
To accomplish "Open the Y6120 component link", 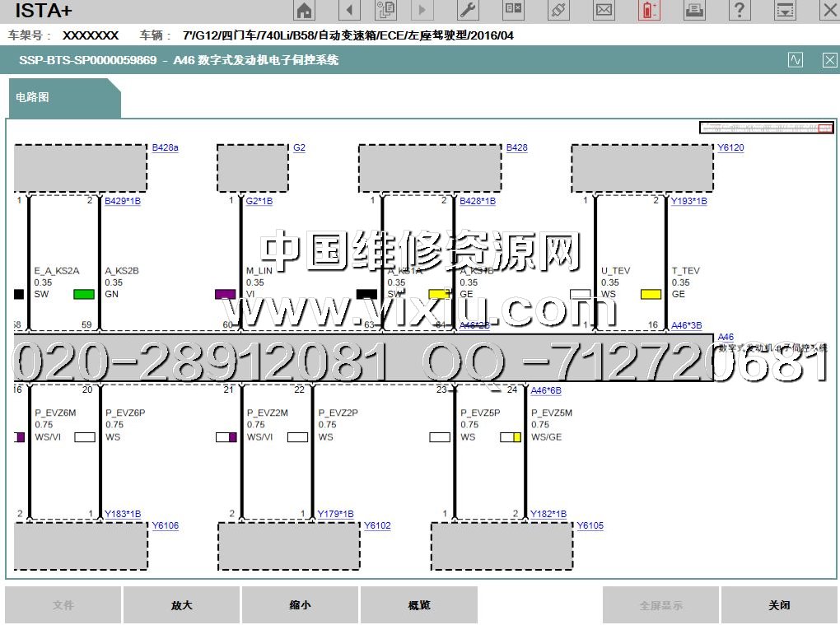I will click(730, 148).
